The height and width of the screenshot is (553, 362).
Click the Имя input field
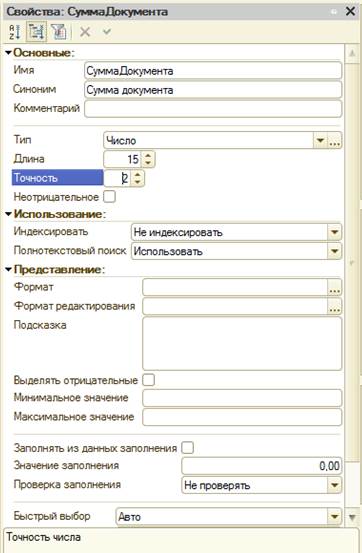[213, 71]
